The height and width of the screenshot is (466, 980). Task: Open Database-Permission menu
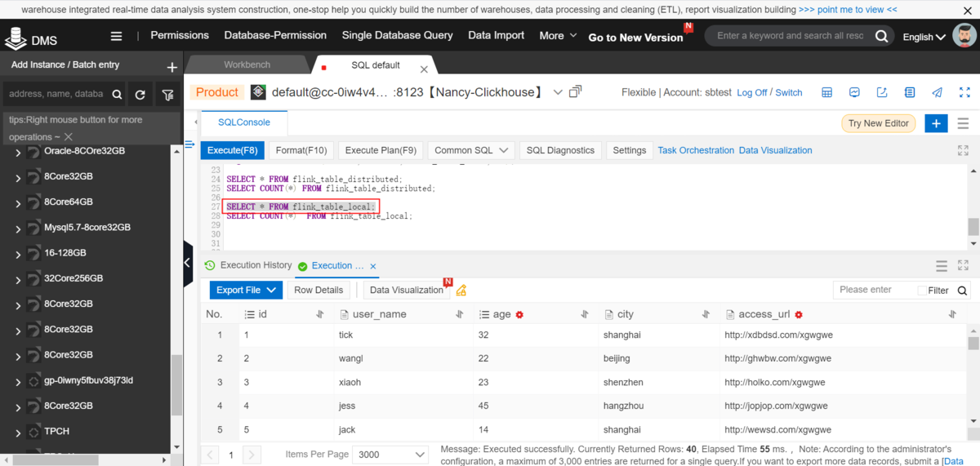click(x=275, y=36)
